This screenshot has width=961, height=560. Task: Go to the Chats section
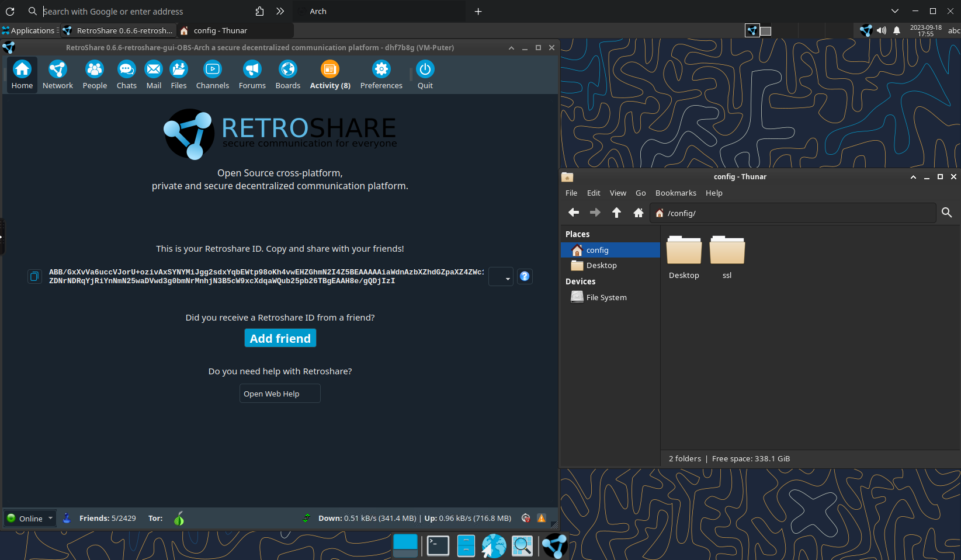[126, 75]
